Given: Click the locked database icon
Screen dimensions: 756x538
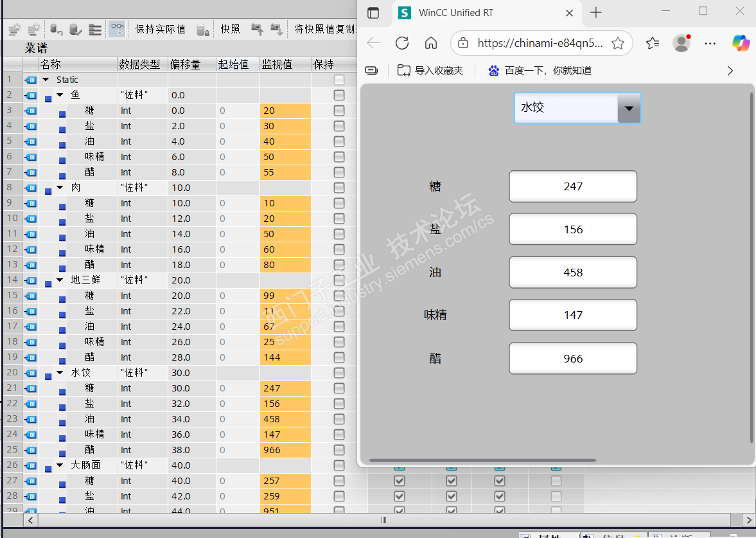Looking at the screenshot, I should 203,30.
